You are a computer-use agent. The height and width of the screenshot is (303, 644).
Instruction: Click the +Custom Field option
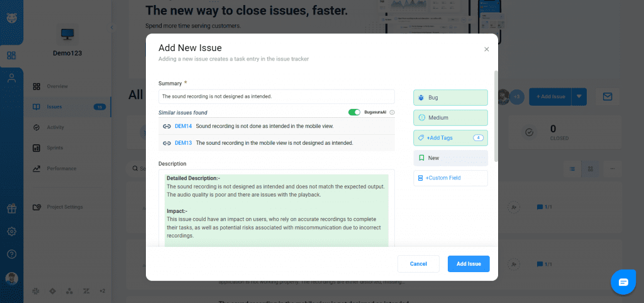tap(450, 178)
